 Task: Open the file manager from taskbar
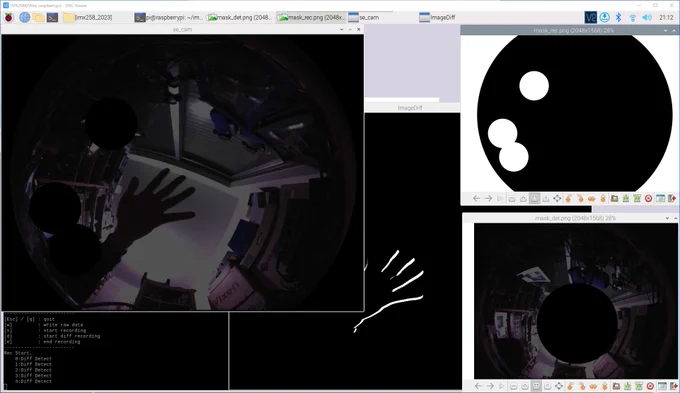38,17
